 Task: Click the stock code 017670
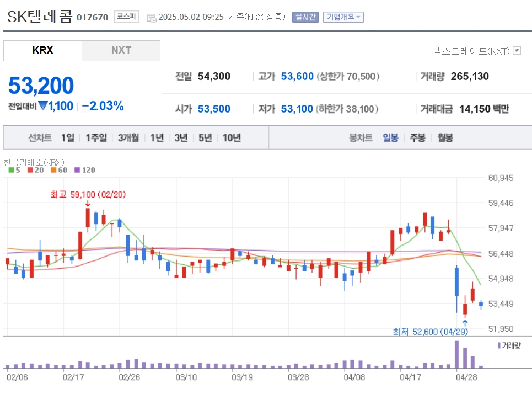click(92, 17)
